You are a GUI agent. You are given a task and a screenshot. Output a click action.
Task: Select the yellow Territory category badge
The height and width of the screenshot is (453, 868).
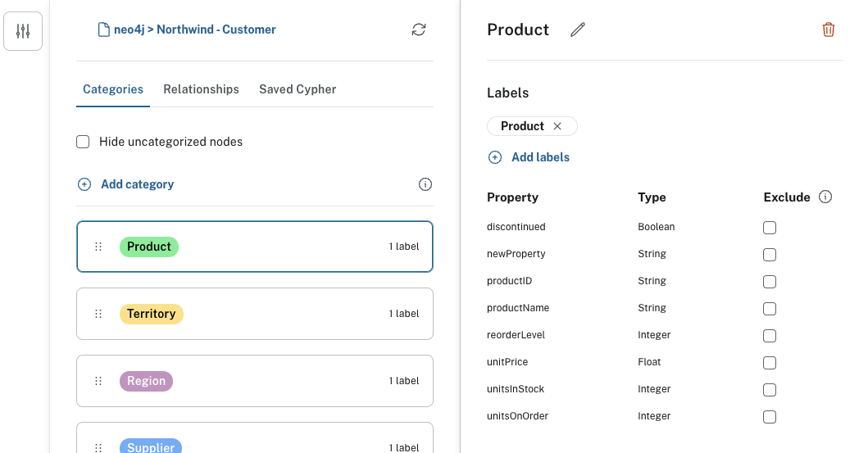[152, 314]
